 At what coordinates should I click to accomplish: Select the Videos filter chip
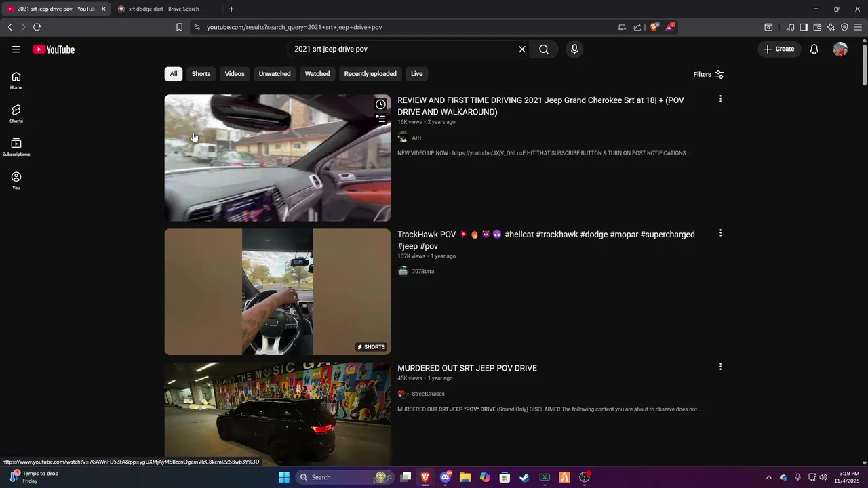click(x=235, y=74)
